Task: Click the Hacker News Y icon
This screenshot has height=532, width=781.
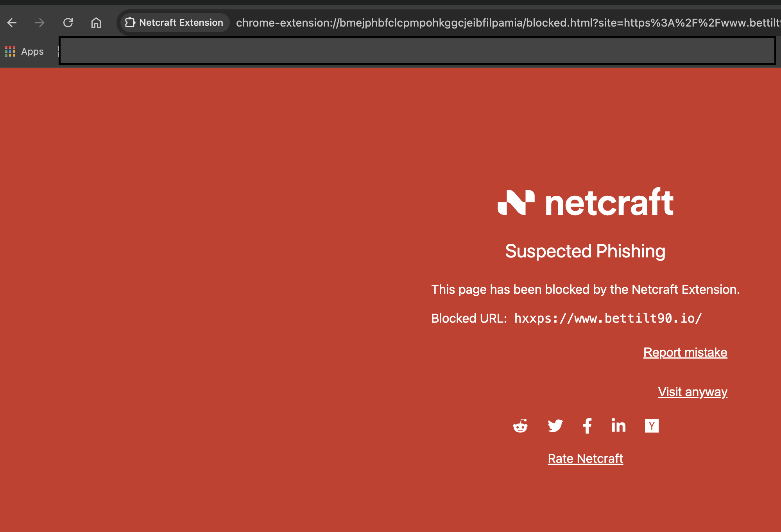Action: pos(652,426)
